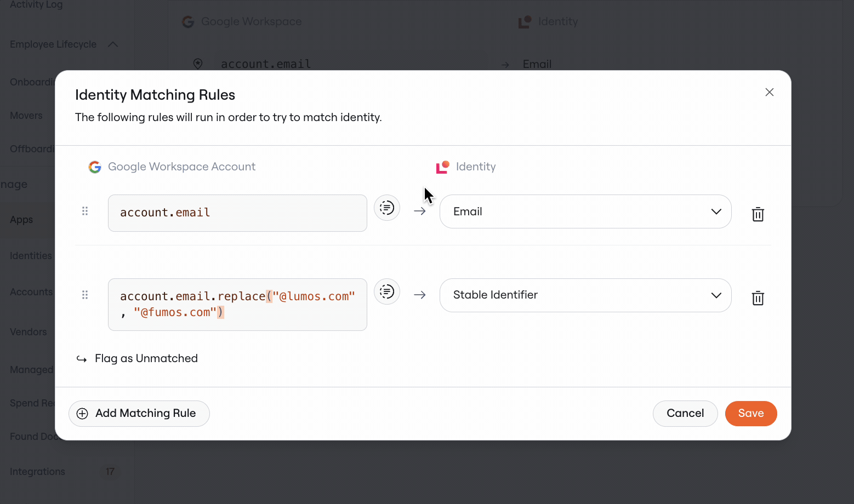The width and height of the screenshot is (854, 504).
Task: Close the Identity Matching Rules dialog
Action: click(770, 92)
